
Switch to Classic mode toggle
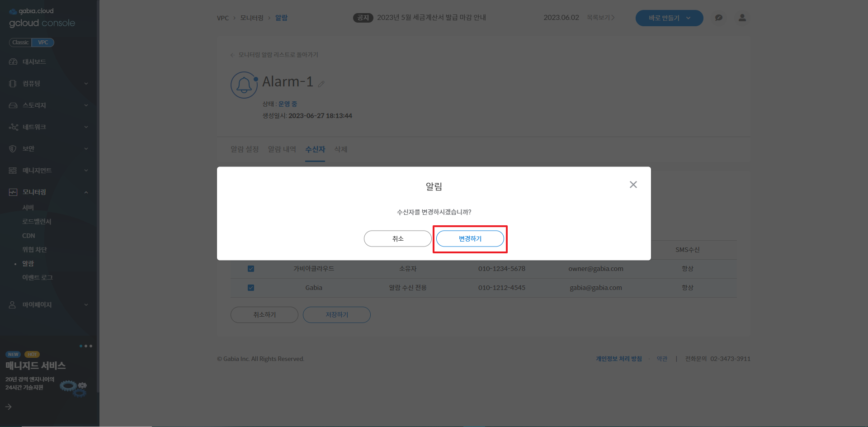pyautogui.click(x=20, y=42)
